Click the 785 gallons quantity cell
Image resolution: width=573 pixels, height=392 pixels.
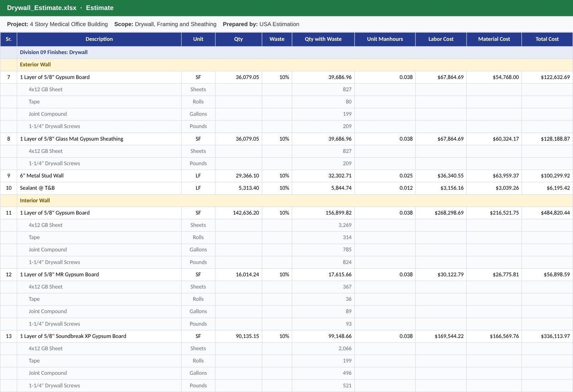click(x=323, y=250)
